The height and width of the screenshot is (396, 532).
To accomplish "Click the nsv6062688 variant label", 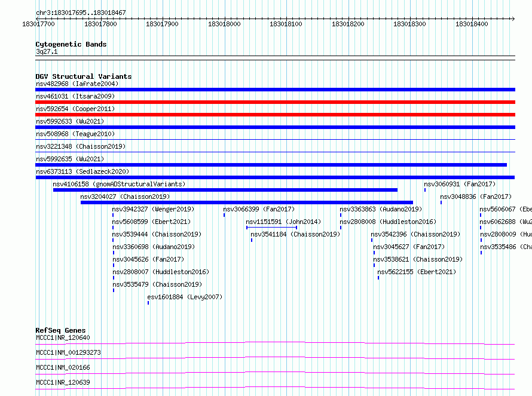I will [x=506, y=222].
